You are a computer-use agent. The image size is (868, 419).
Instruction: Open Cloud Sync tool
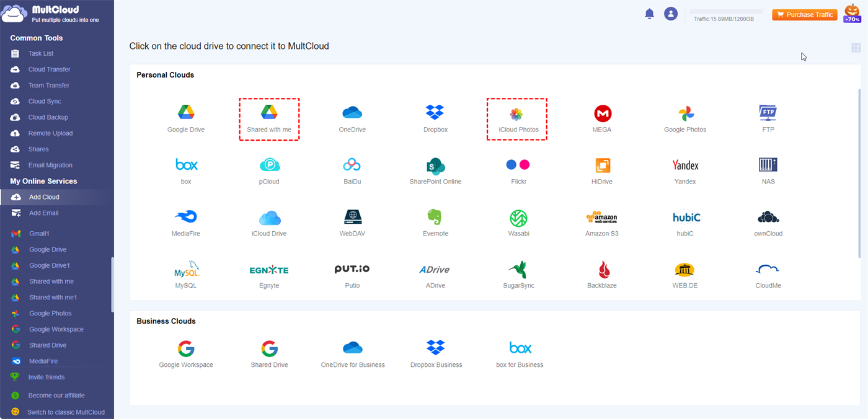[45, 101]
